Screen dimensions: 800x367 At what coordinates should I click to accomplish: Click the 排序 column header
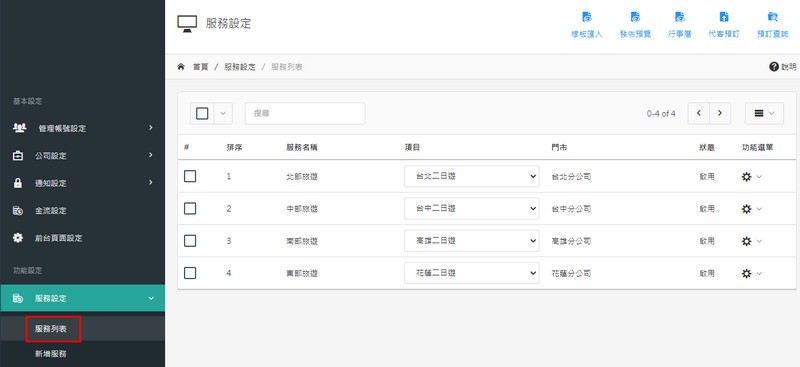(x=234, y=148)
